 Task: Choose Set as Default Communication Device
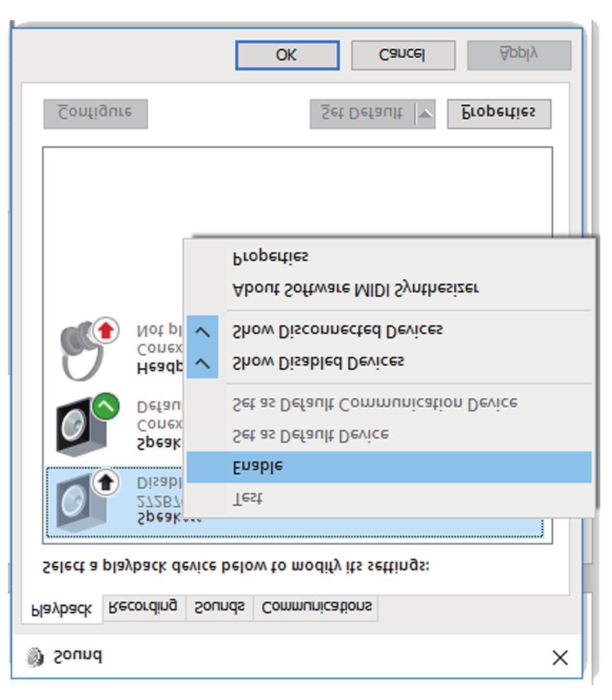[389, 404]
